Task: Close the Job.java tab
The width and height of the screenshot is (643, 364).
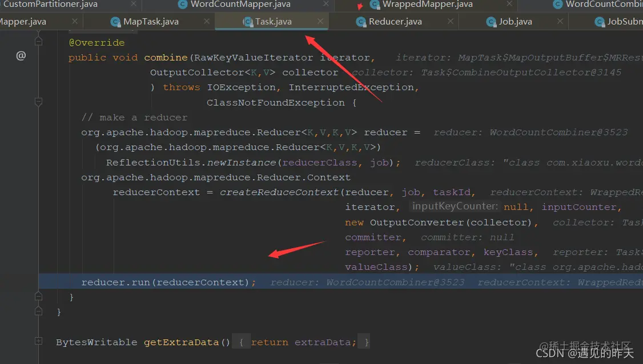Action: click(x=560, y=21)
